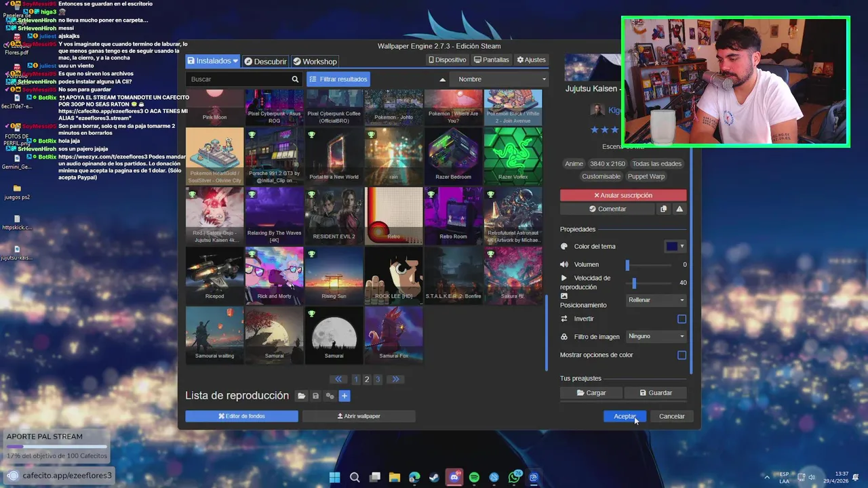Open Microsoft Edge from the taskbar
The width and height of the screenshot is (868, 488).
[414, 477]
